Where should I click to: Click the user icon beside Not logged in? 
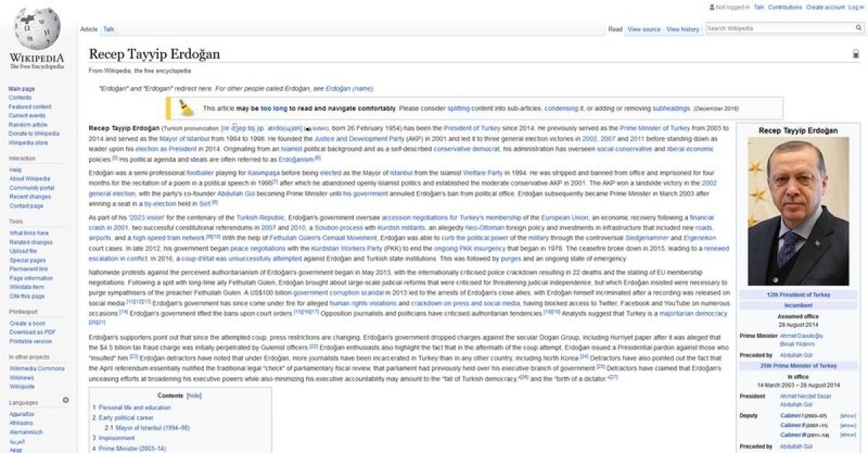tap(712, 7)
